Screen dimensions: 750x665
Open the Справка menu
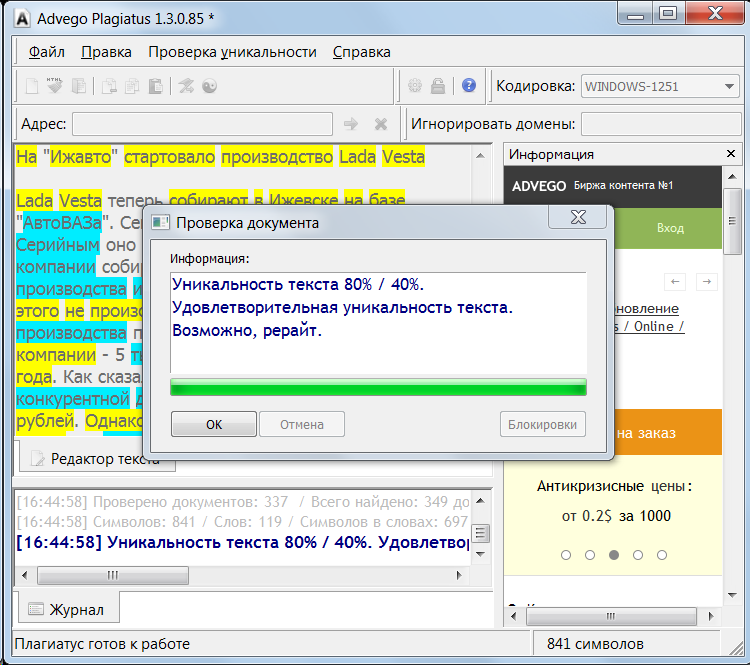[x=362, y=52]
